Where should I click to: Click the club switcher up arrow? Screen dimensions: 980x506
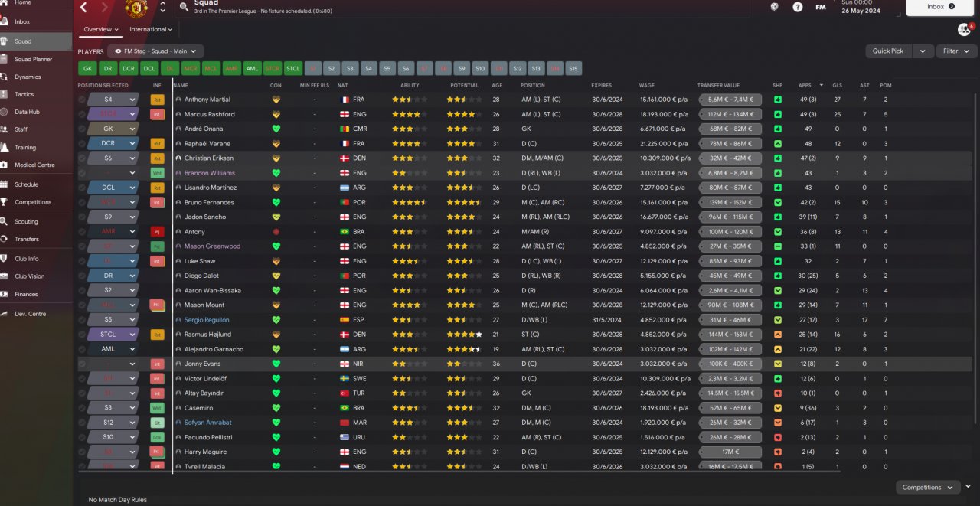(x=162, y=4)
